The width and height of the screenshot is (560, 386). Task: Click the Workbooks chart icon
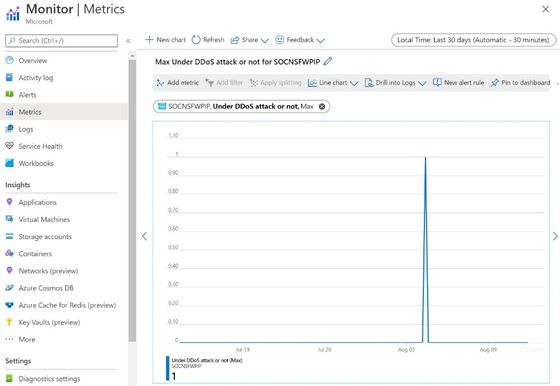coord(10,163)
